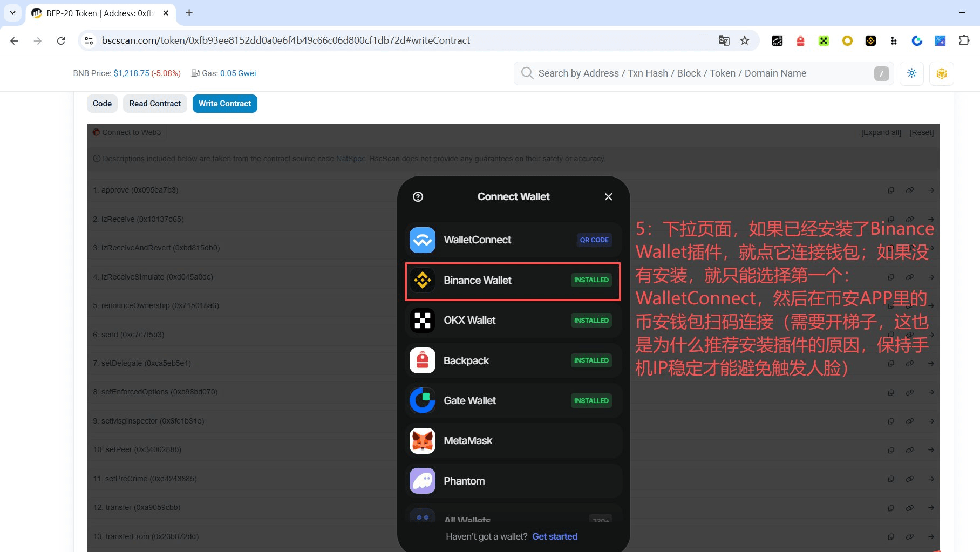Switch to the Read Contract tab
Screen dimensions: 980x552
155,104
